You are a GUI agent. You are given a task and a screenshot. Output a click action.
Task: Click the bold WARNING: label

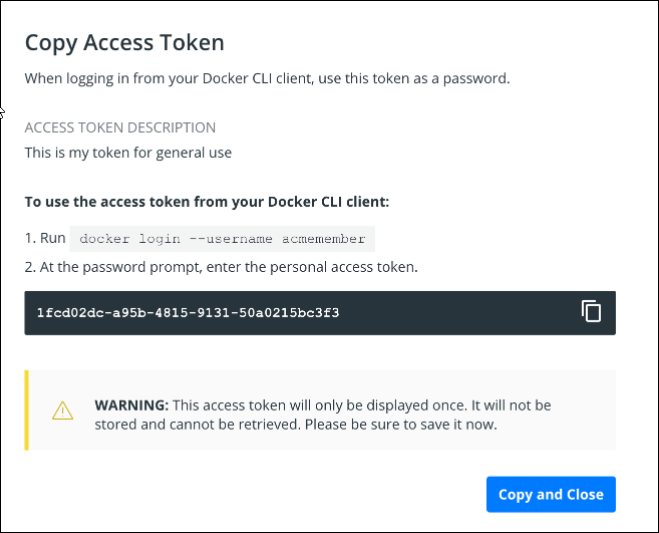click(x=131, y=406)
